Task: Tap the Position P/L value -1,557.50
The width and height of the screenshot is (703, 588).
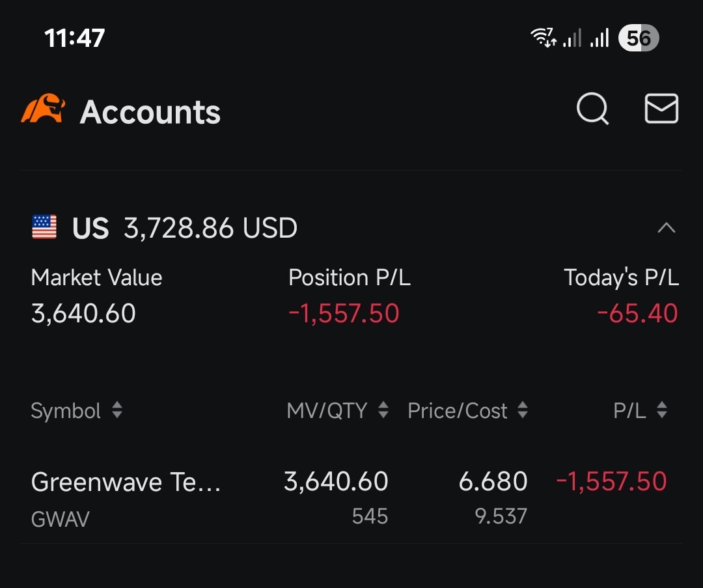Action: (x=344, y=313)
